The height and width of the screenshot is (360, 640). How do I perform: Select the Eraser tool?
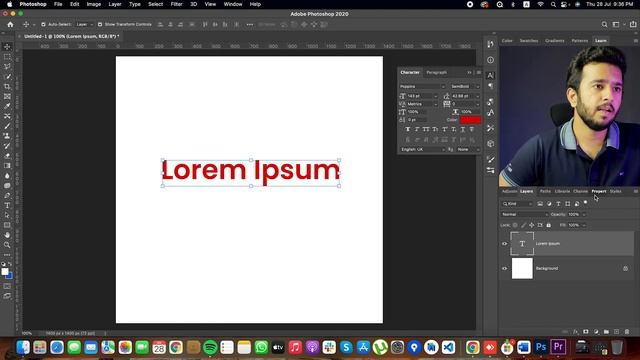[x=7, y=156]
